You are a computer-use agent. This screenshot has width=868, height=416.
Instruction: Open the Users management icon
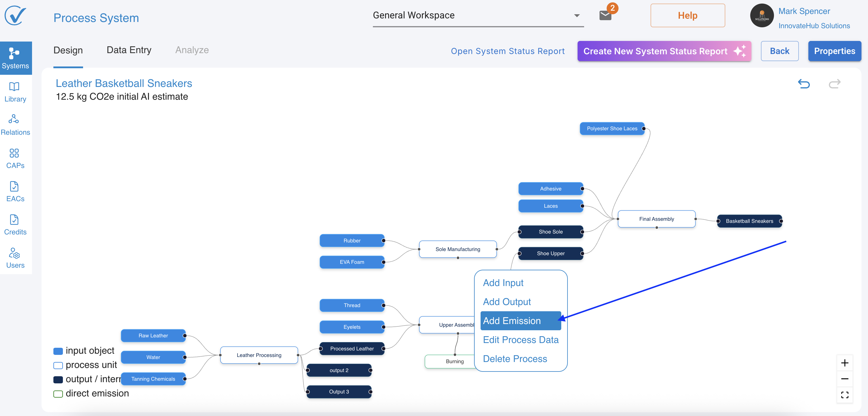point(15,253)
